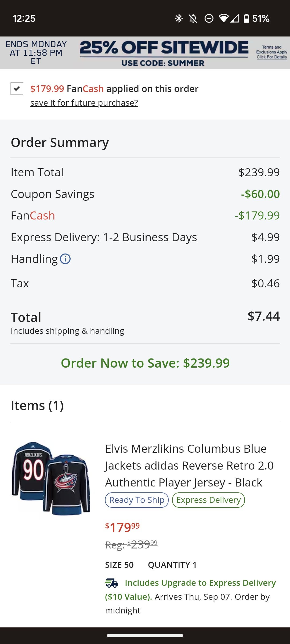290x644 pixels.
Task: Tap the Express Delivery shipping row
Action: tap(145, 237)
